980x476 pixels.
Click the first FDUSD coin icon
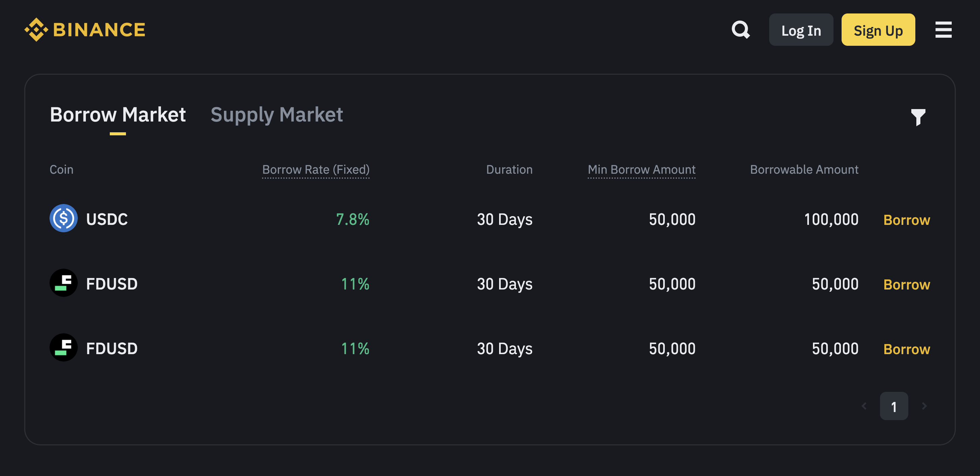click(x=63, y=283)
